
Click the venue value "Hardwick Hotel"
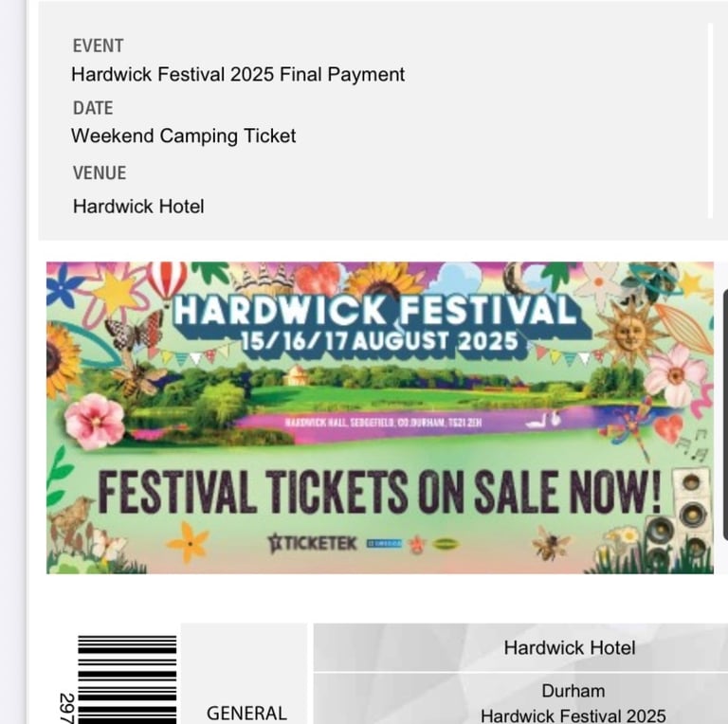pyautogui.click(x=138, y=207)
